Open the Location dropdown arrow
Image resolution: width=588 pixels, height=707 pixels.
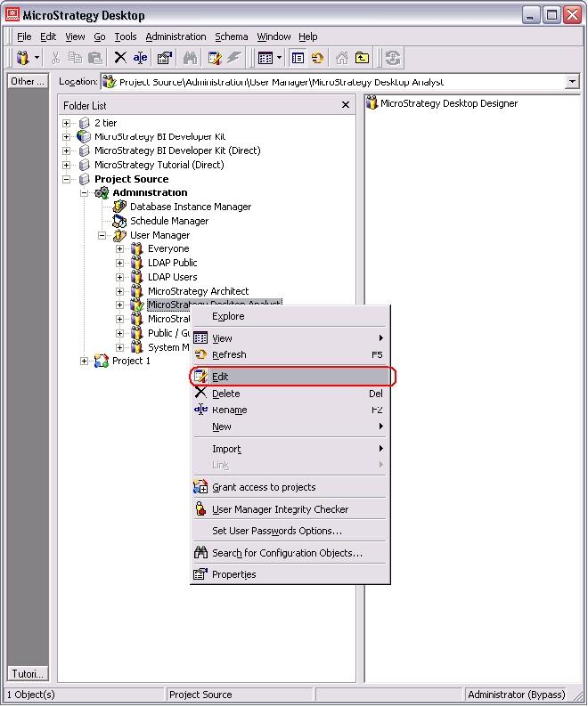(572, 82)
